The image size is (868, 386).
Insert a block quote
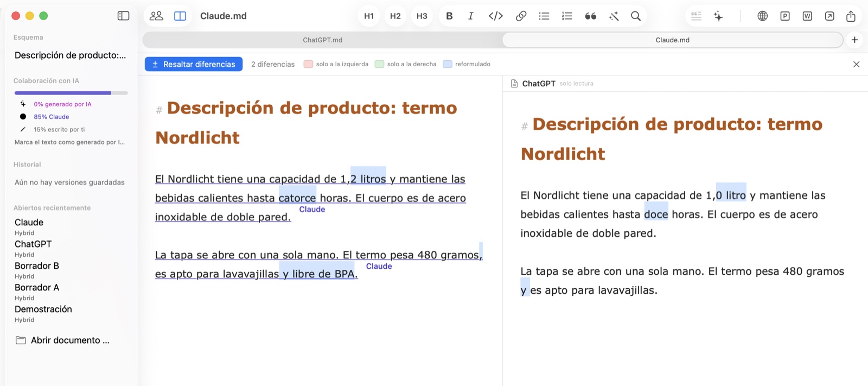(x=591, y=16)
